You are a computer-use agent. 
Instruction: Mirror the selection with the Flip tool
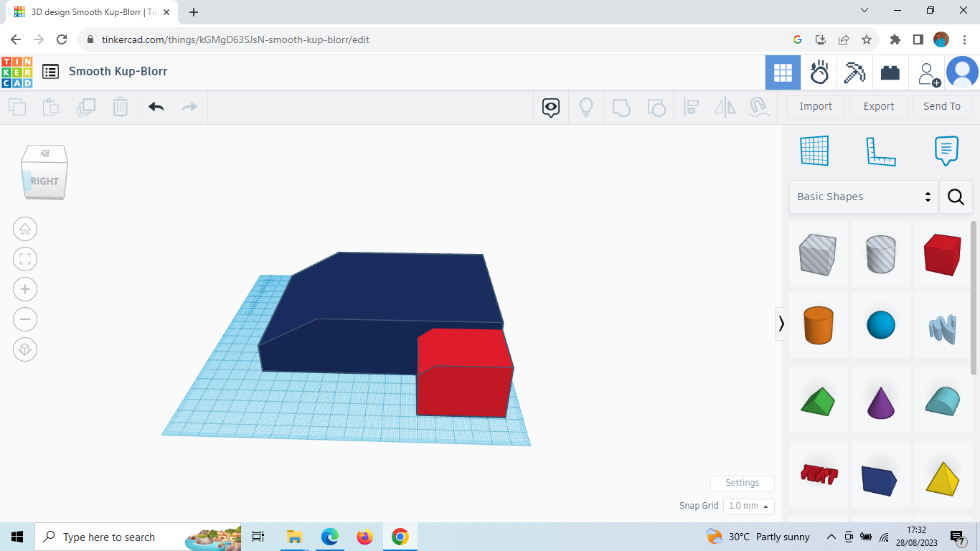tap(725, 107)
